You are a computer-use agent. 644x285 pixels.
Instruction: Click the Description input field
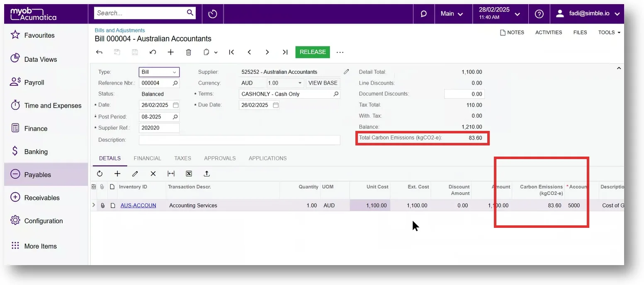239,140
